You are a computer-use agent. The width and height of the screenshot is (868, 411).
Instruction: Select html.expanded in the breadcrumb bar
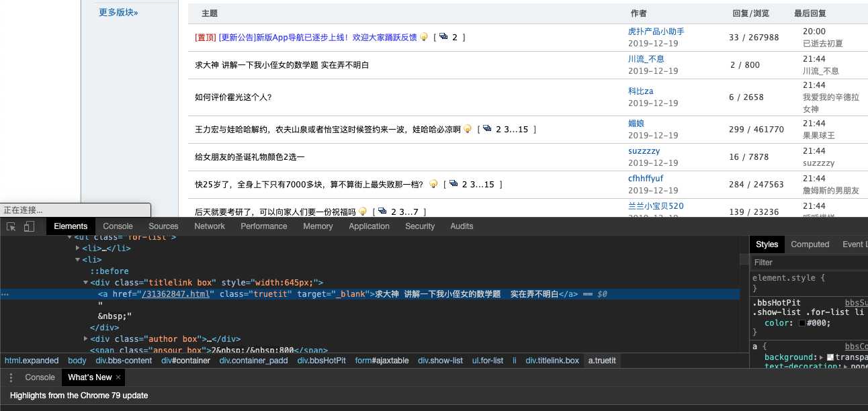tap(32, 361)
